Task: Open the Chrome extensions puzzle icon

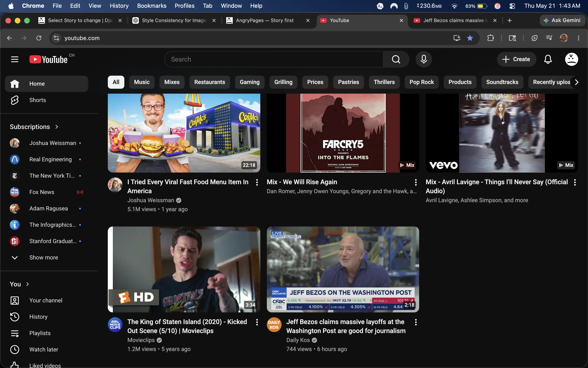Action: pos(490,38)
